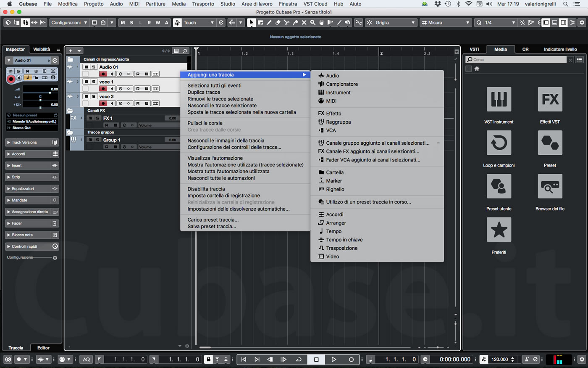Open Spotlight search in macOS menu bar

tap(565, 4)
